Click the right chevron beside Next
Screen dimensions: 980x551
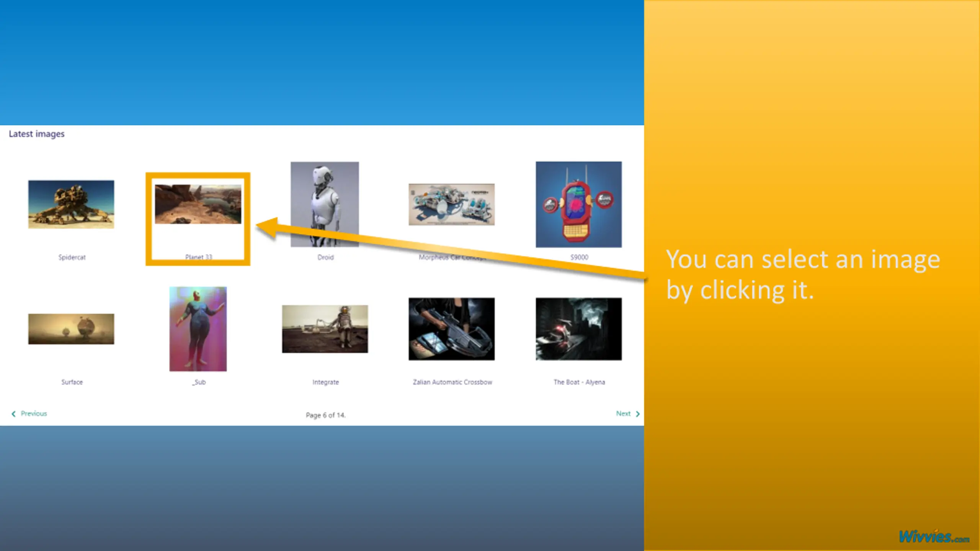click(638, 414)
